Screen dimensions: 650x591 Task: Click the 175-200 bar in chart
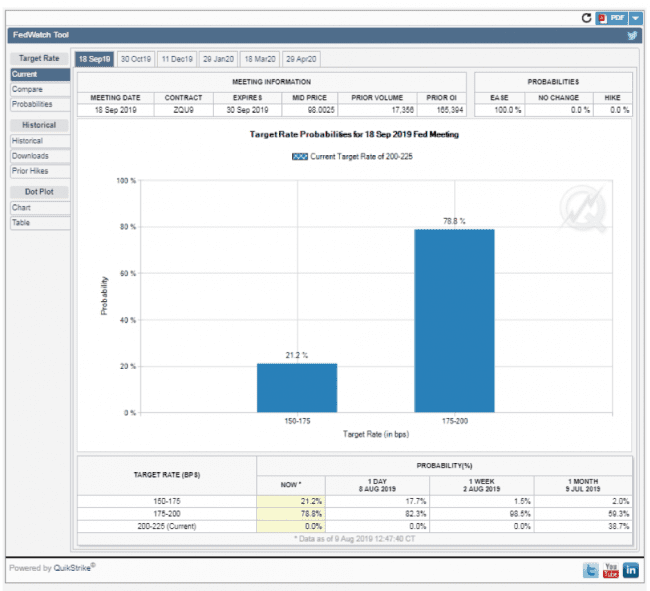[x=454, y=321]
